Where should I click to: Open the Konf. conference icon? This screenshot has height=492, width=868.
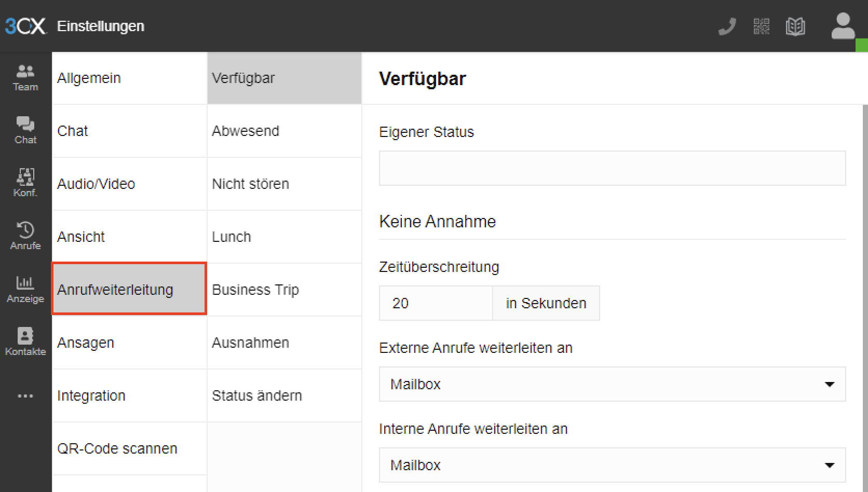click(x=25, y=183)
